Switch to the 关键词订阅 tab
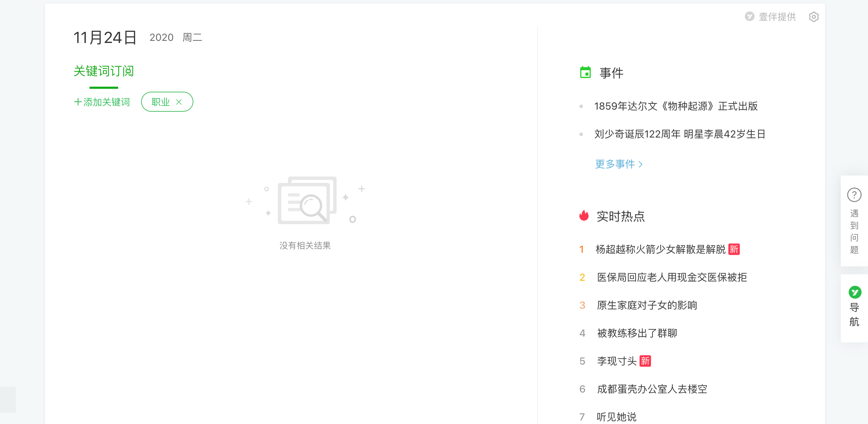 click(103, 71)
